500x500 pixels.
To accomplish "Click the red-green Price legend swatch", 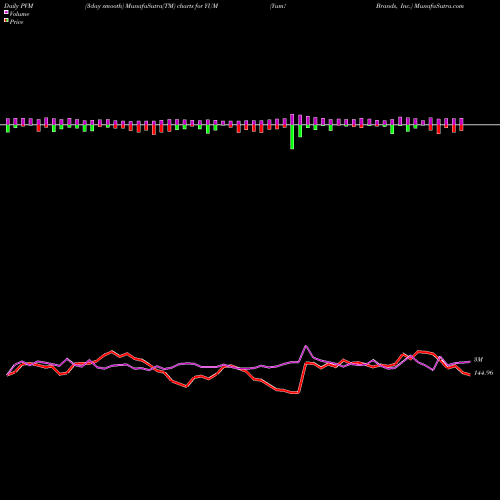I will click(x=6, y=21).
